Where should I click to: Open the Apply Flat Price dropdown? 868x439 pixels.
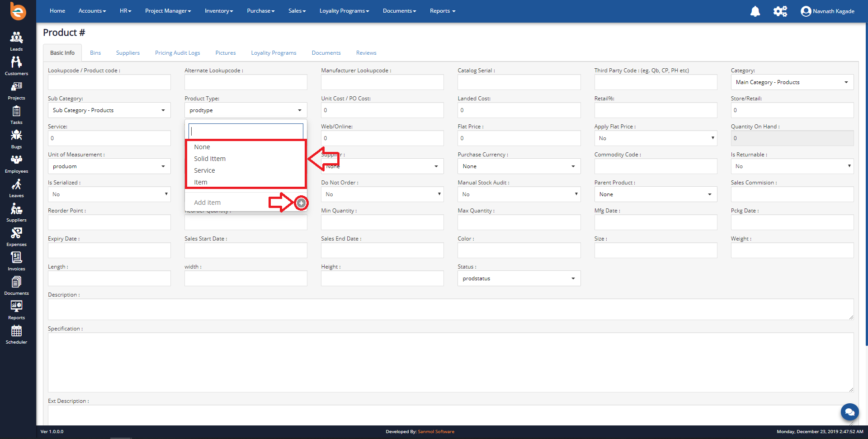coord(656,138)
